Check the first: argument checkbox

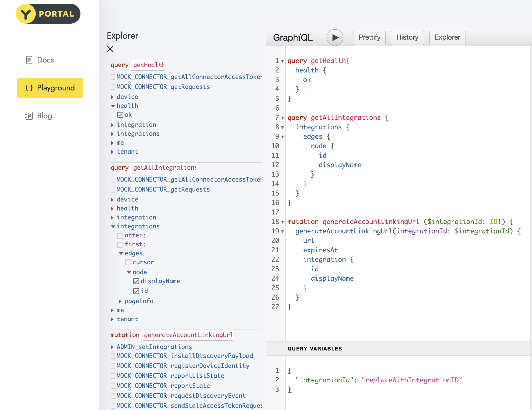120,244
